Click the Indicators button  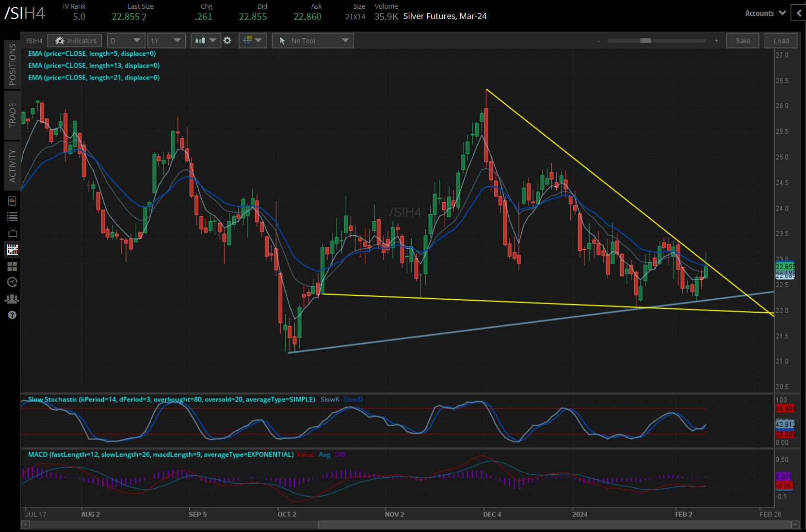click(75, 41)
